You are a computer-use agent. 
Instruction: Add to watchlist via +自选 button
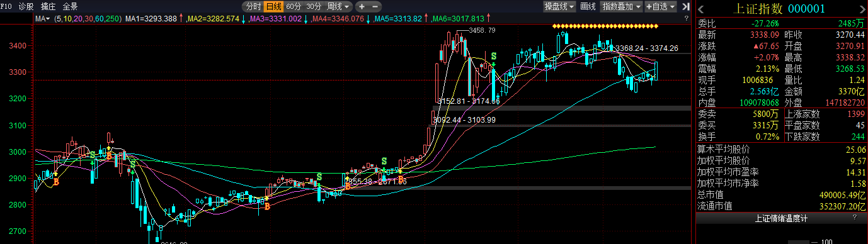[x=660, y=6]
